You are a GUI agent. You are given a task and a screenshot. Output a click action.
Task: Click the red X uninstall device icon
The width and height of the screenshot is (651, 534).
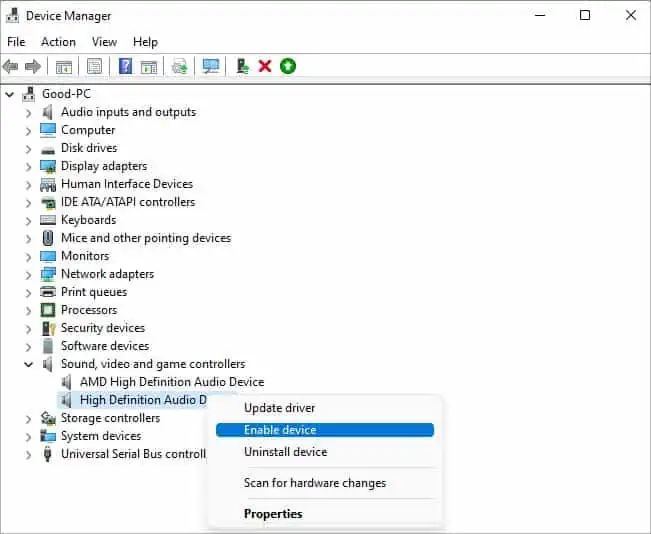pos(264,66)
